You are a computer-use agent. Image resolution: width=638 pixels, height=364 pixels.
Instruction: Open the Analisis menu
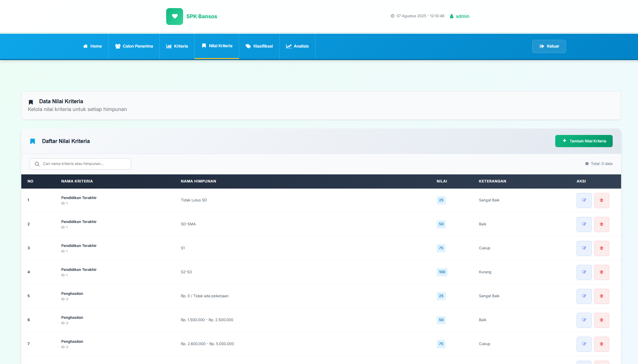click(298, 46)
